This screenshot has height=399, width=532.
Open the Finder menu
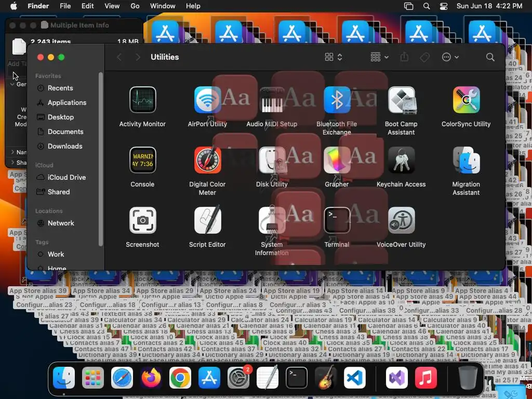(x=38, y=6)
